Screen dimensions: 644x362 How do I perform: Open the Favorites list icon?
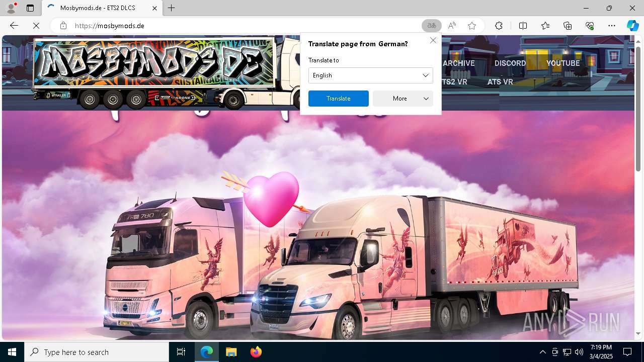(545, 26)
